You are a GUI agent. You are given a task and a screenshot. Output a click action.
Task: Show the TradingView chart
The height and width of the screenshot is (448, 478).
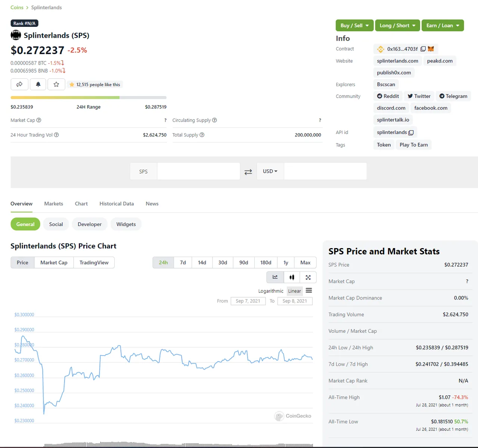pos(94,263)
